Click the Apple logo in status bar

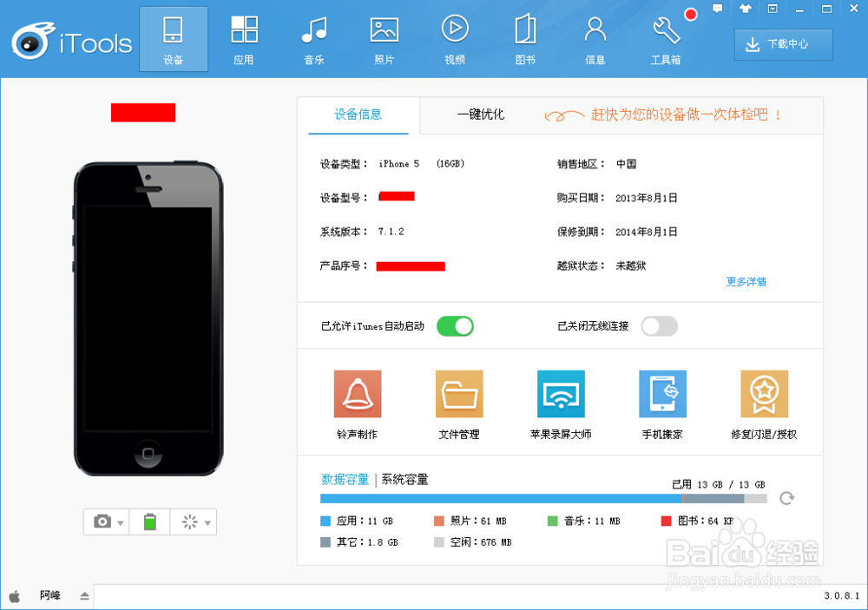tap(15, 596)
